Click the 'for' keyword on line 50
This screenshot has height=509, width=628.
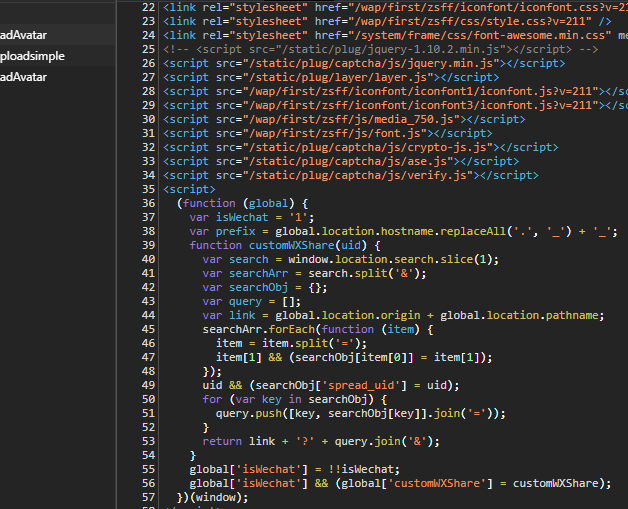(x=212, y=399)
